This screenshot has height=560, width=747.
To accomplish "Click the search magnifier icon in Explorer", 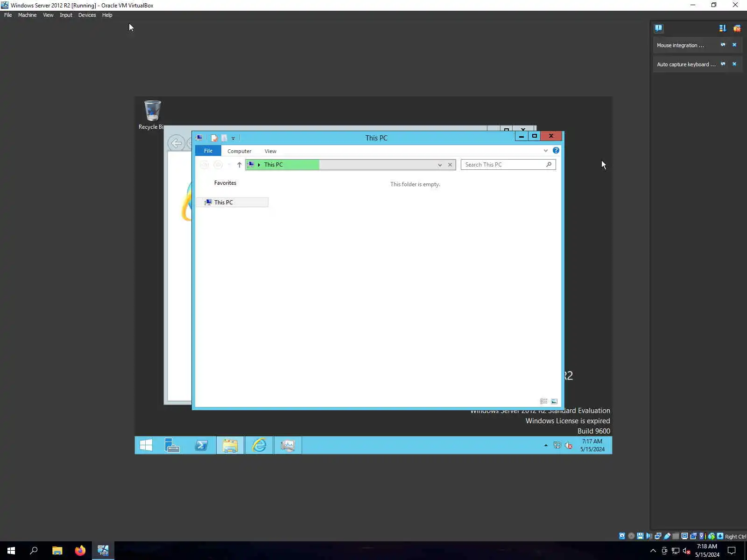I will tap(549, 164).
